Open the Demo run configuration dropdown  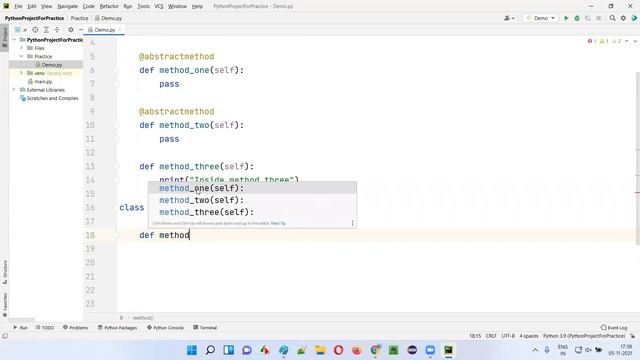pos(540,18)
